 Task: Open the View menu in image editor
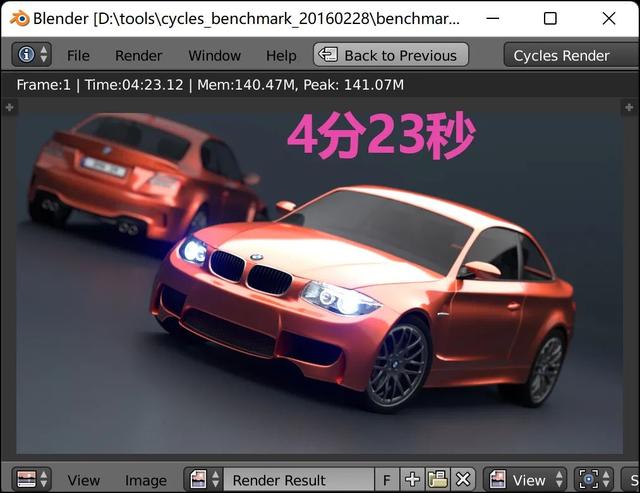coord(84,480)
